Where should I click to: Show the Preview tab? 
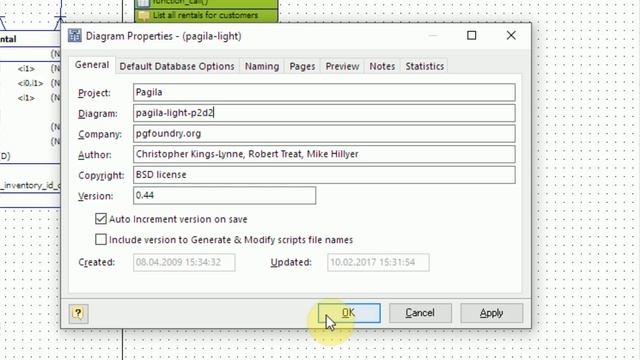pyautogui.click(x=342, y=66)
